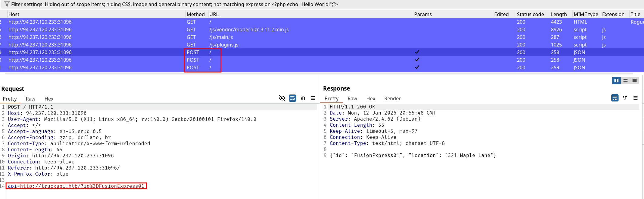Open the Hex tab in Response
The width and height of the screenshot is (644, 199).
371,98
